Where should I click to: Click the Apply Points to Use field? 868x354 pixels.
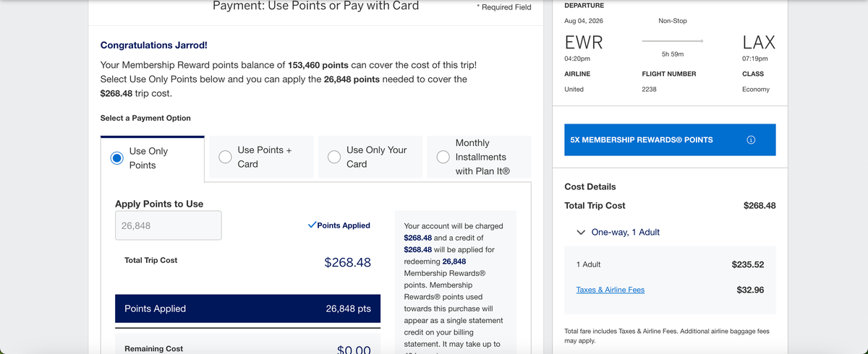click(x=168, y=225)
